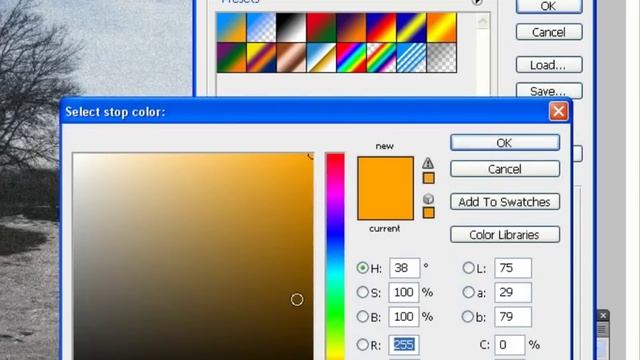This screenshot has width=640, height=360.
Task: Select the web-safe color swatch below cube icon
Action: (428, 213)
